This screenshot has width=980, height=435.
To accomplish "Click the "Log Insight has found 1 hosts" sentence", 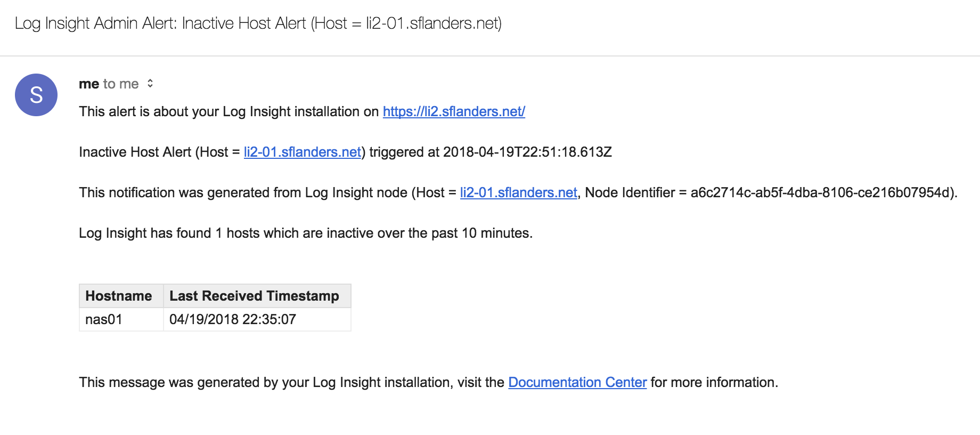I will pyautogui.click(x=305, y=233).
